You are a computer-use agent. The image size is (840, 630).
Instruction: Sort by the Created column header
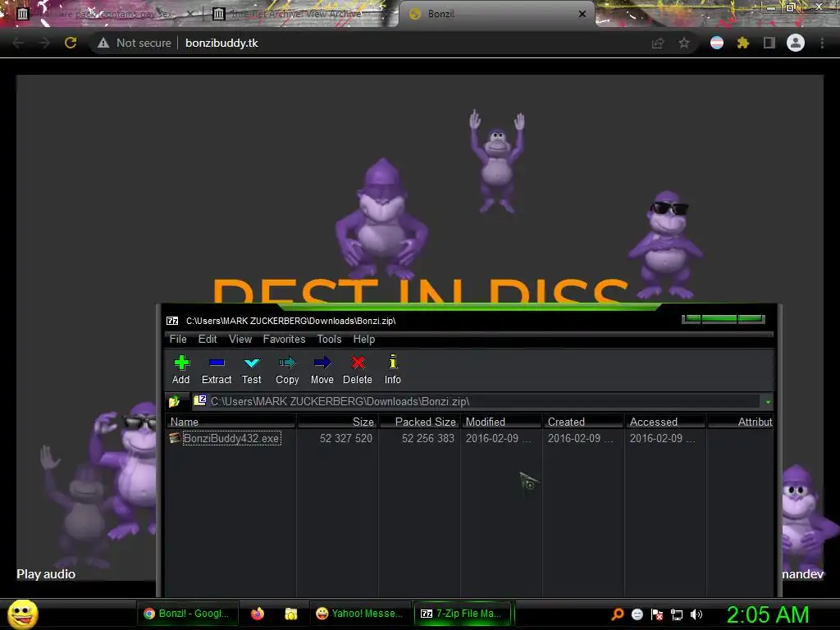(583, 422)
